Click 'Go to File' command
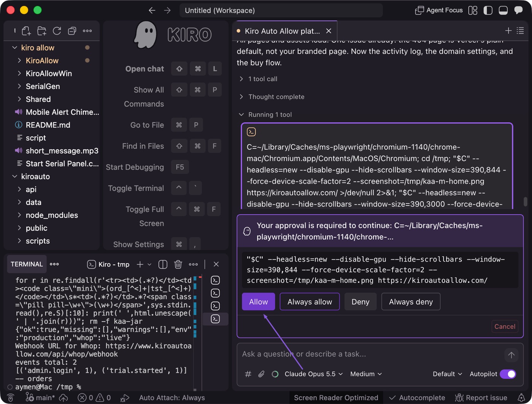The width and height of the screenshot is (532, 404). [x=147, y=125]
